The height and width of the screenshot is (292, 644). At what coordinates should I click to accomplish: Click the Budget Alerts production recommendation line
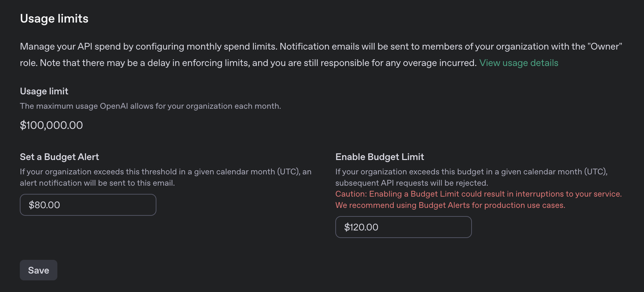[450, 205]
